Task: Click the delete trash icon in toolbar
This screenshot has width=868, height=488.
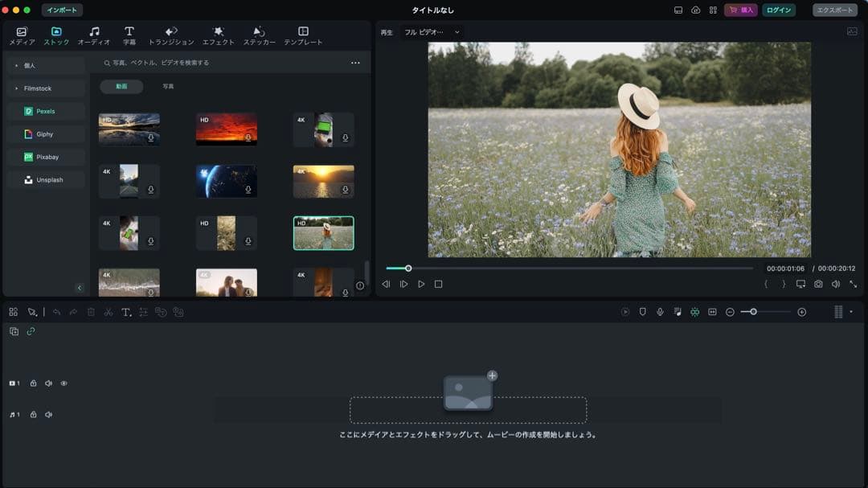Action: click(x=91, y=312)
